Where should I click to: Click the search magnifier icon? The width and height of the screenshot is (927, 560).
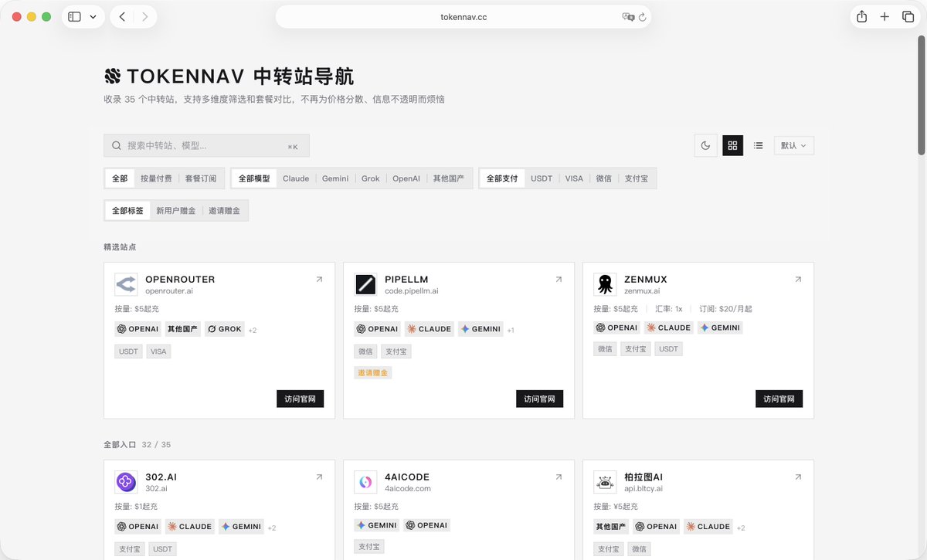pyautogui.click(x=117, y=145)
